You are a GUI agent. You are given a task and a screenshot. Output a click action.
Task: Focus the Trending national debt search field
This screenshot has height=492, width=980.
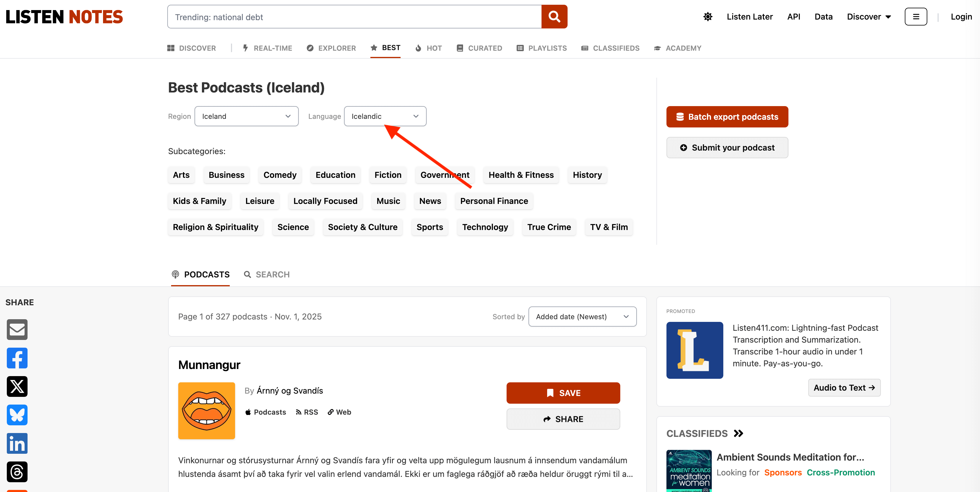pyautogui.click(x=354, y=17)
